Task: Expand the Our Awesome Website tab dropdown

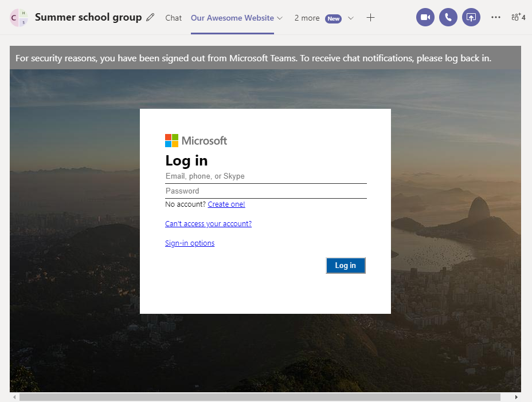Action: 279,18
